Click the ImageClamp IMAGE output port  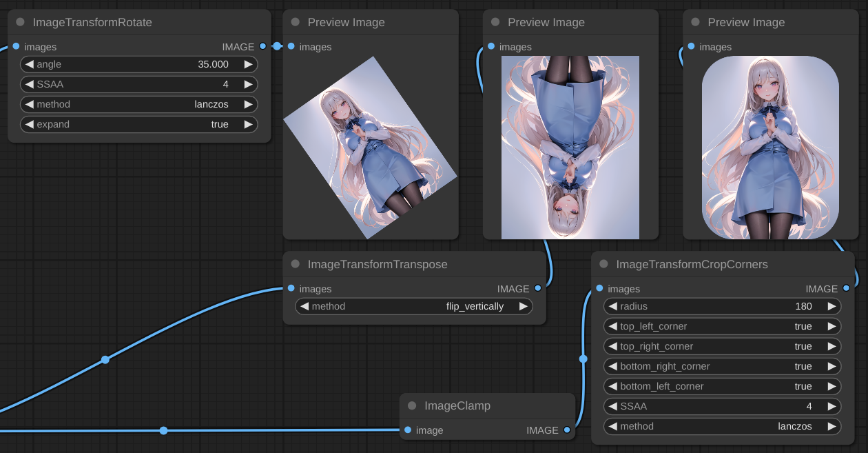(x=567, y=430)
